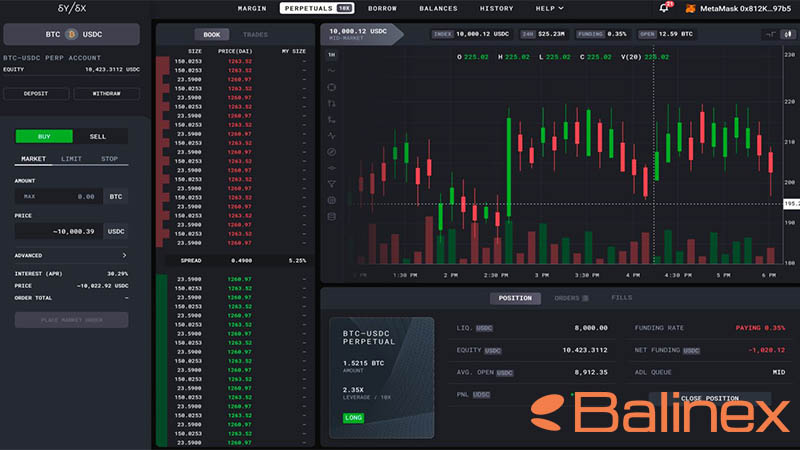Select the wave line chart tool

(x=332, y=70)
